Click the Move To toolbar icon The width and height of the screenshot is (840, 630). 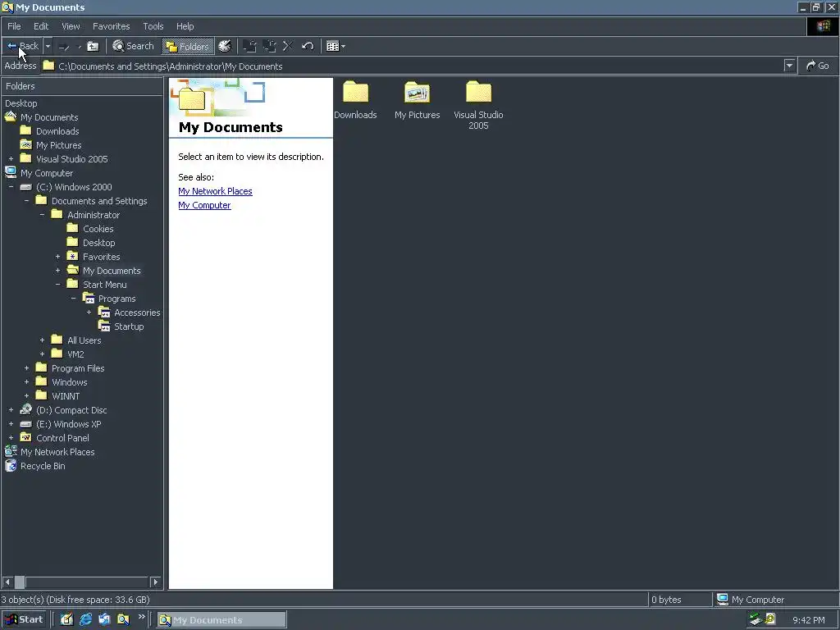click(249, 46)
